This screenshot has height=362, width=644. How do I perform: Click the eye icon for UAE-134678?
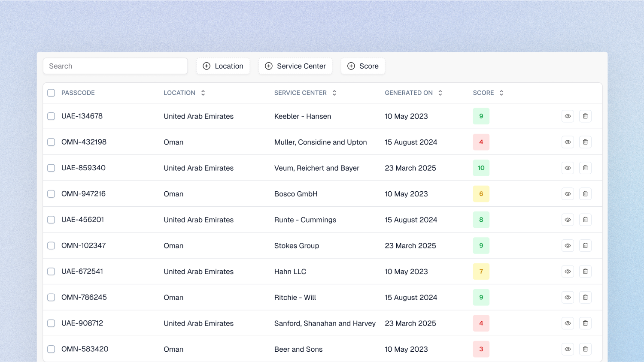tap(568, 116)
